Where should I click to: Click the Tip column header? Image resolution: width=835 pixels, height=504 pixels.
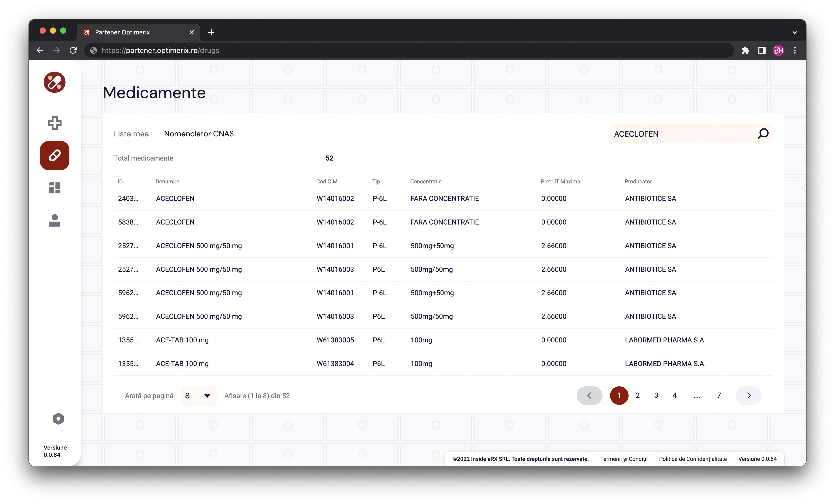(x=376, y=182)
